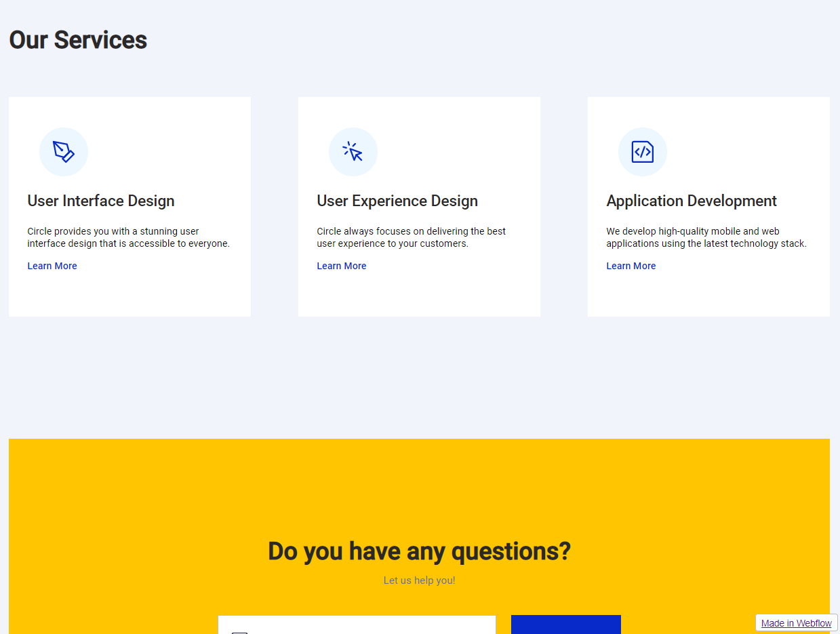
Task: Click the Let us help you subtitle
Action: point(420,580)
